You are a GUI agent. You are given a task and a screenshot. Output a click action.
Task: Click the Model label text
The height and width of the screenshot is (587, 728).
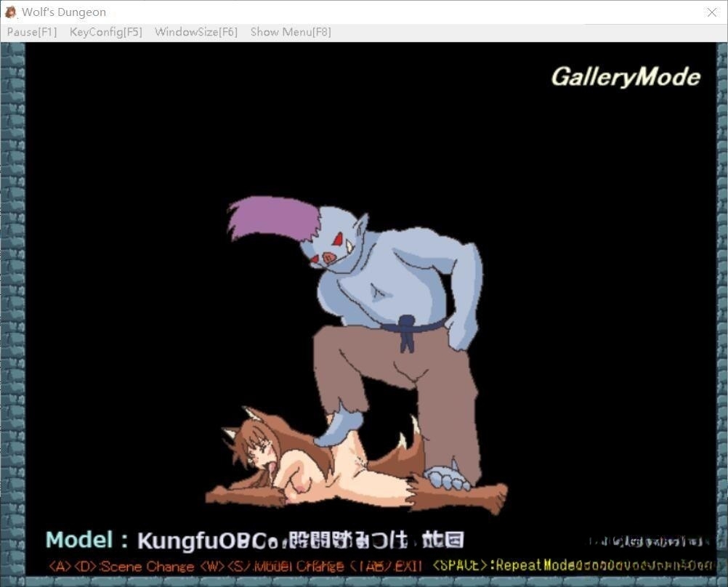[86, 540]
